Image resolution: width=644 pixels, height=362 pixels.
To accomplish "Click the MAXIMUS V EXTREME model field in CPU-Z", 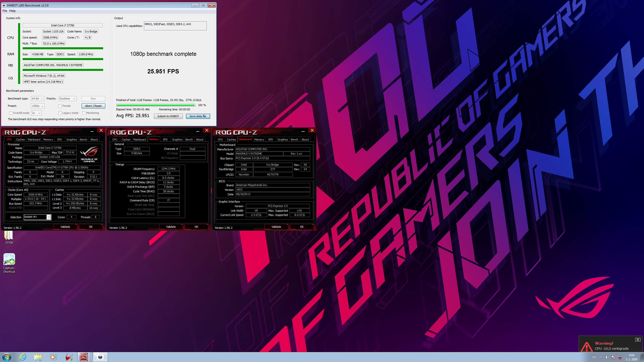I will 259,154.
